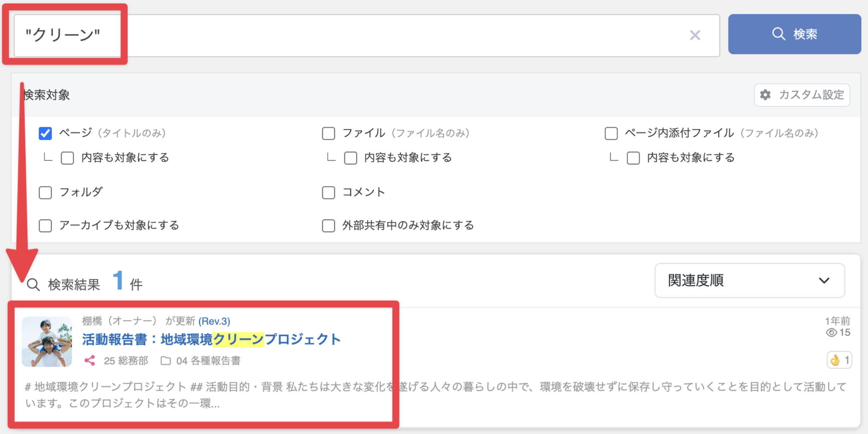This screenshot has width=868, height=434.
Task: Uncheck the ページ (タイトルのみ) checkbox
Action: tap(45, 133)
